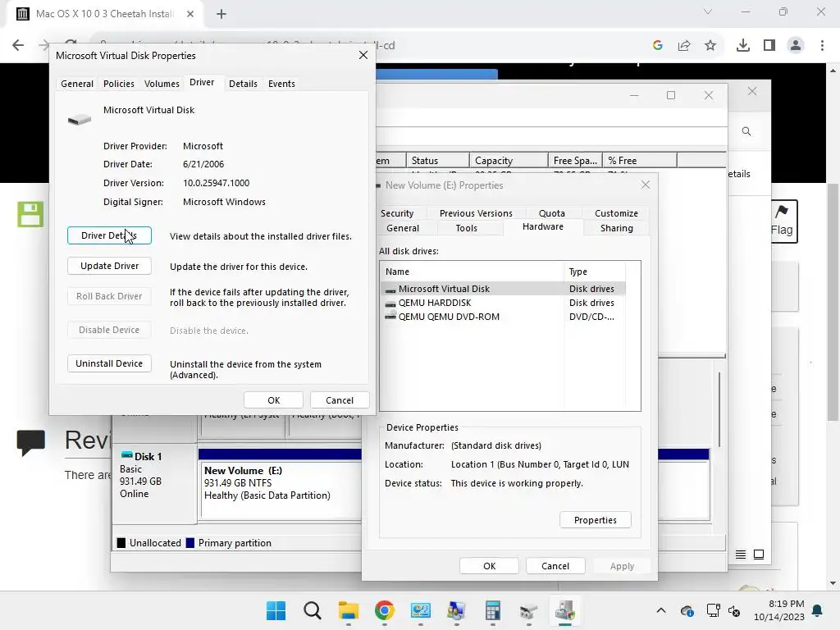Open Chrome profile avatar
The image size is (840, 630).
pyautogui.click(x=796, y=46)
